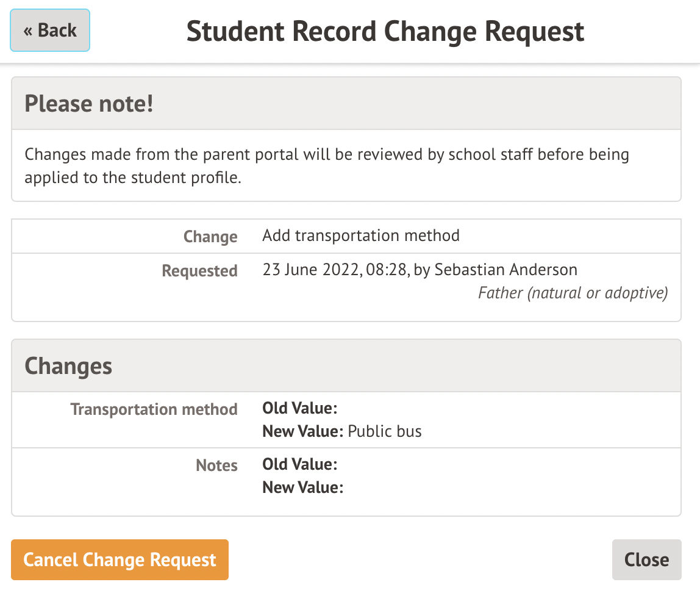Screen dimensions: 700x593
Task: Click the 'Change' row label
Action: pos(210,237)
